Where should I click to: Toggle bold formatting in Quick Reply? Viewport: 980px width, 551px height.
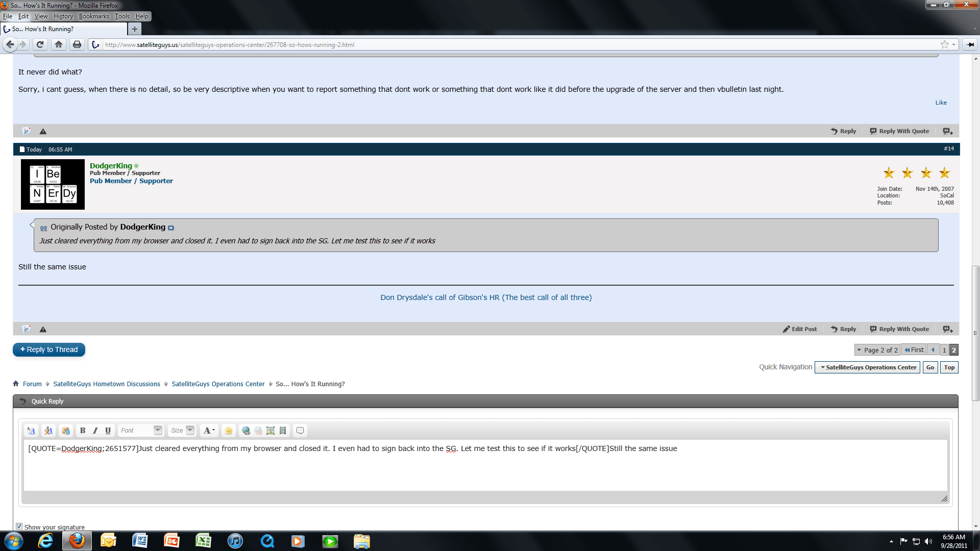(83, 431)
